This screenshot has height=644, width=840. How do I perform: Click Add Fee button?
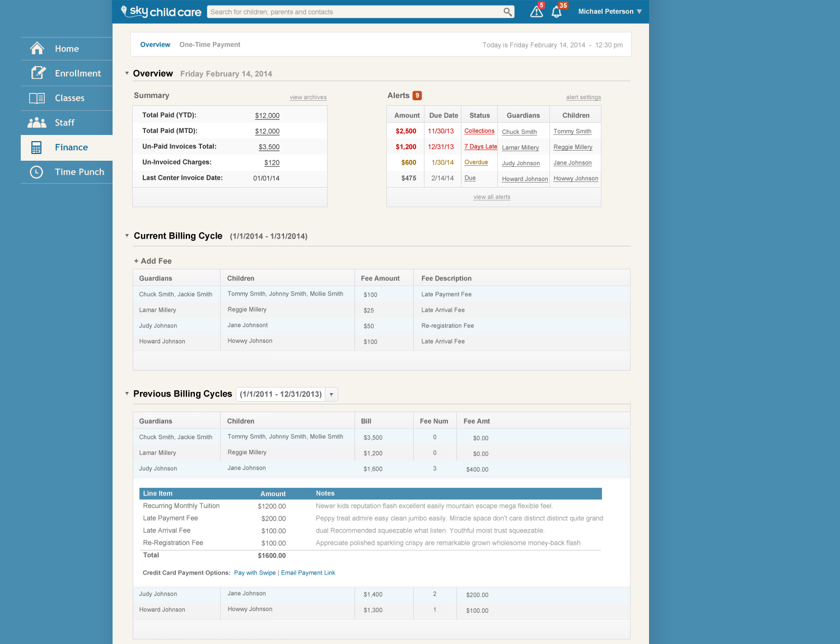[153, 261]
